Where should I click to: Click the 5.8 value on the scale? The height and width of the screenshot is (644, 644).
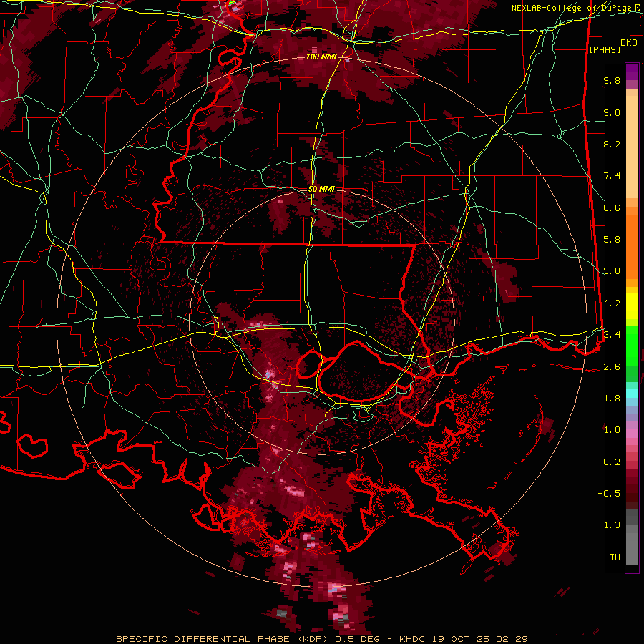(612, 240)
